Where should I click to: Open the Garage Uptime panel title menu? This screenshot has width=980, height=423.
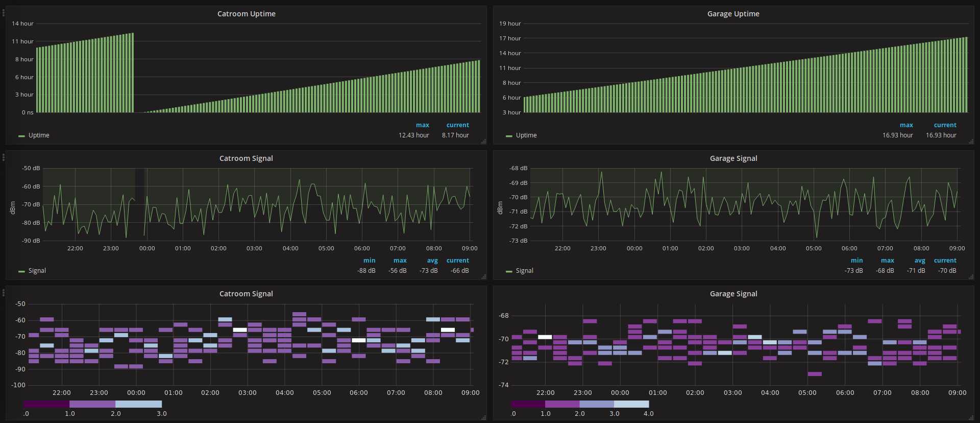733,14
